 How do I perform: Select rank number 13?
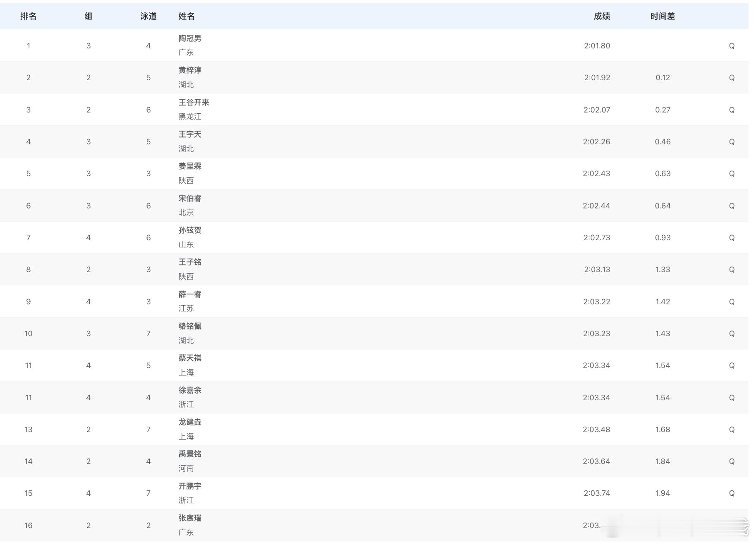[x=29, y=430]
